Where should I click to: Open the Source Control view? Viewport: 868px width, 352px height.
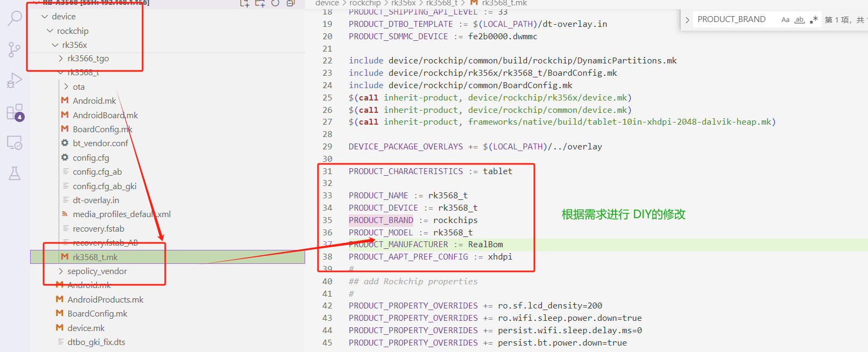(15, 49)
